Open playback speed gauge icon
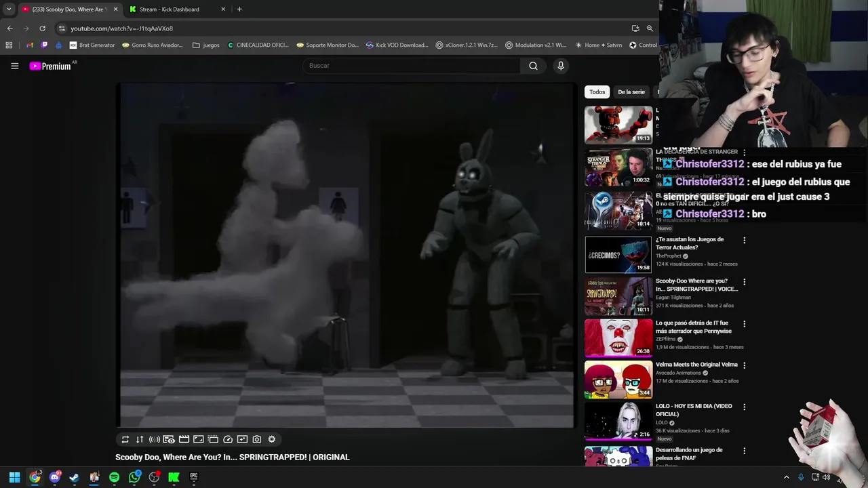868x488 pixels. [228, 439]
